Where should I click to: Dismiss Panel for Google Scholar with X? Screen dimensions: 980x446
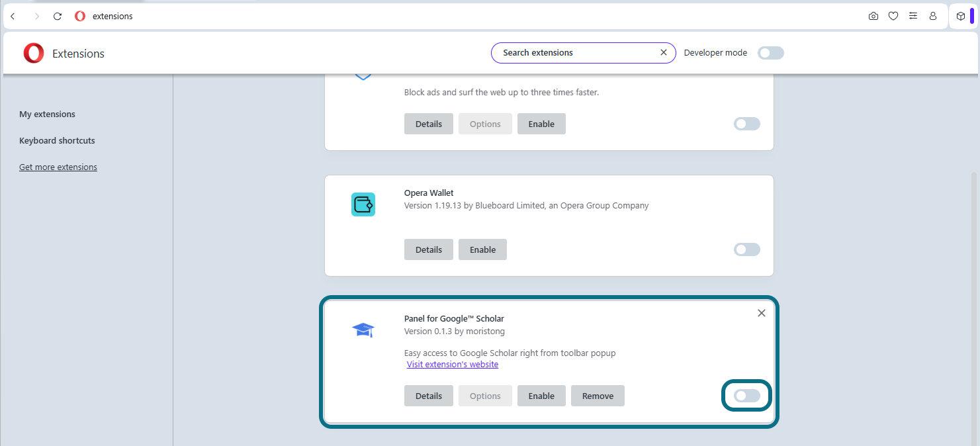[762, 313]
